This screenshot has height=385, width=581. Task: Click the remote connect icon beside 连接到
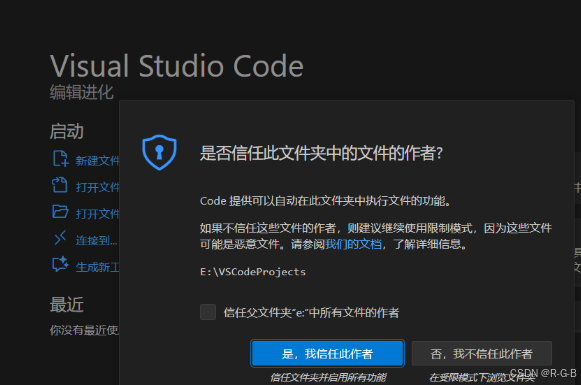pos(60,238)
